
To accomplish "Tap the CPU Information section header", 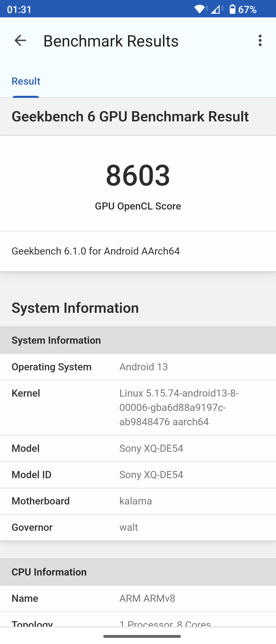I will coord(49,572).
